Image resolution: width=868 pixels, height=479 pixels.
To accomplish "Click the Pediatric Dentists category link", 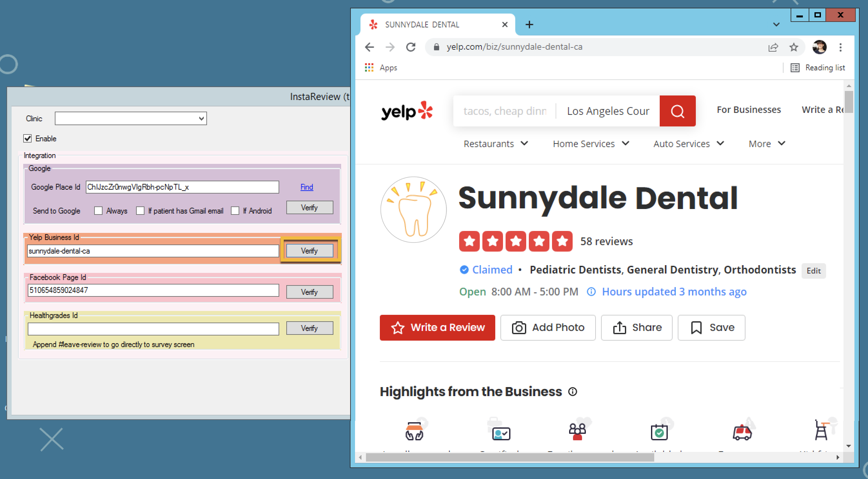I will point(575,270).
